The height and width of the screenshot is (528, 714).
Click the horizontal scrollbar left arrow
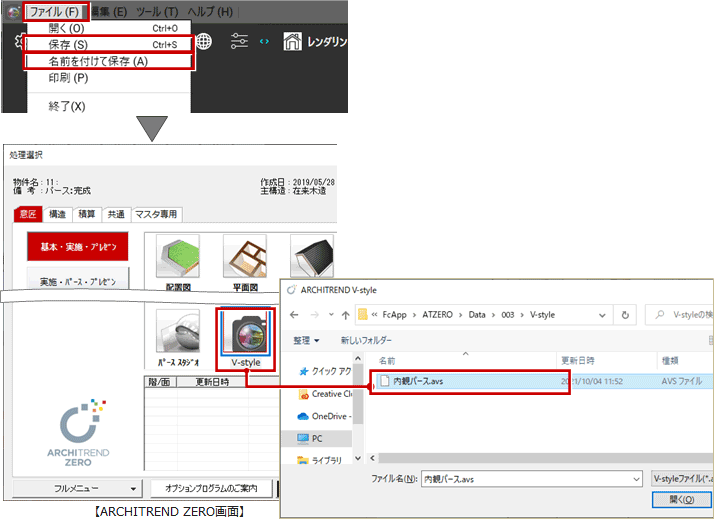coord(372,458)
